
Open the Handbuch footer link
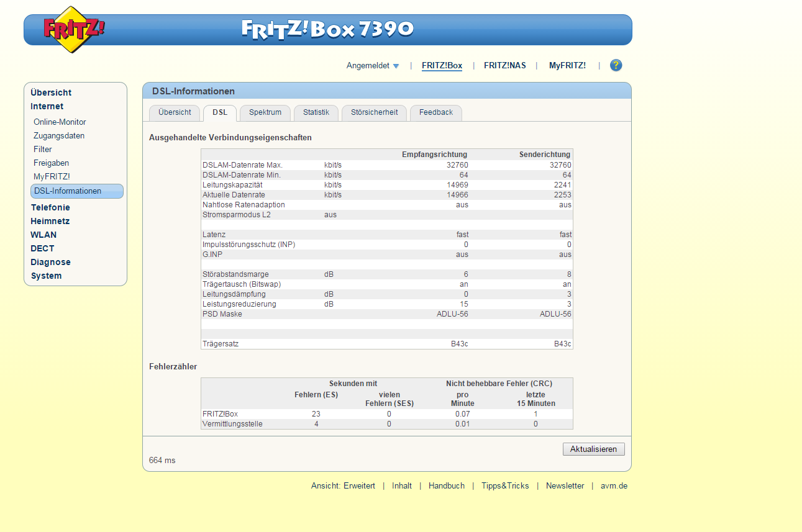(x=447, y=486)
